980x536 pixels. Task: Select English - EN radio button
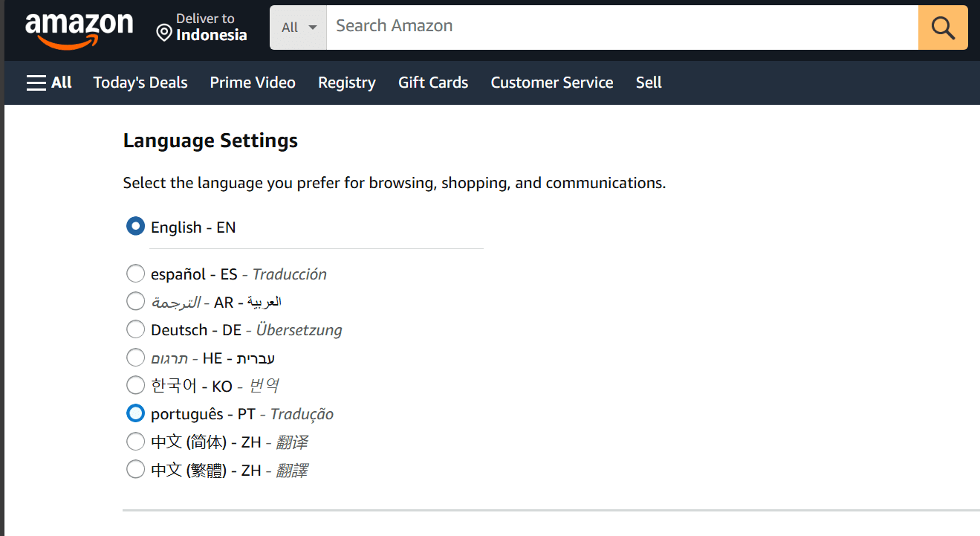(x=135, y=227)
